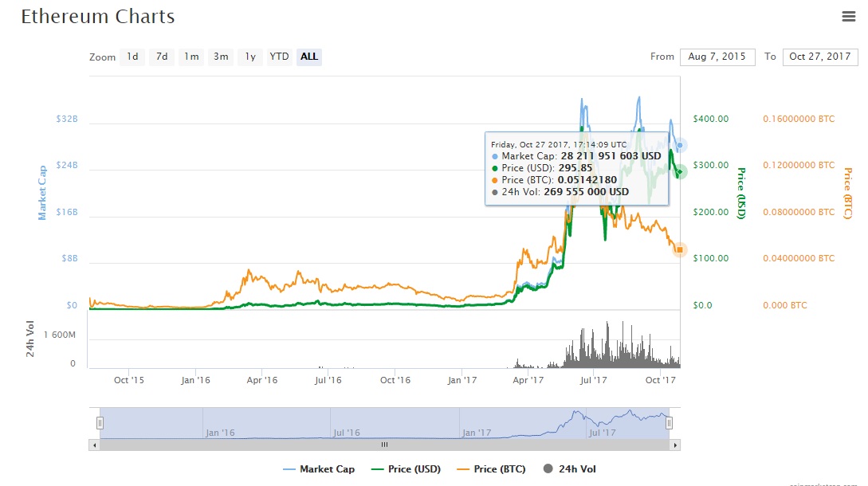Toggle the Market Cap legend series

[x=319, y=469]
